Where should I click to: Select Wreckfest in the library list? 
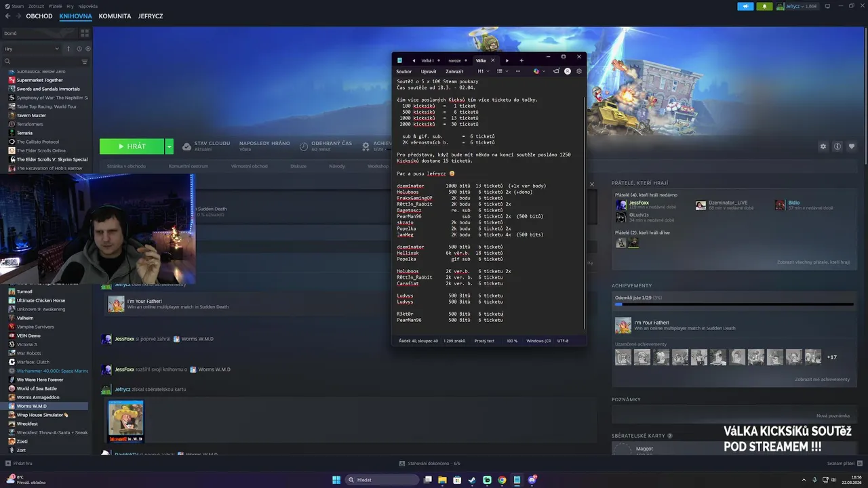click(x=28, y=424)
